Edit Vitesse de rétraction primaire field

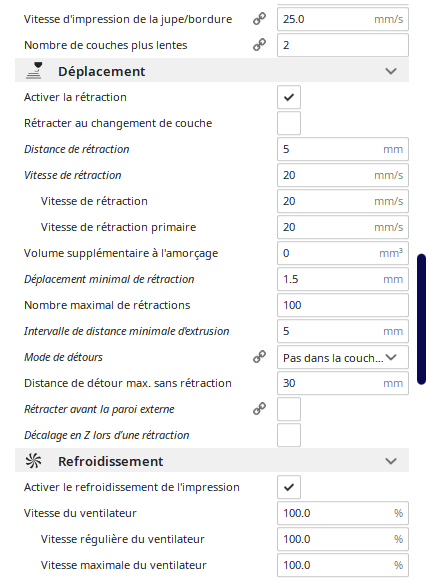tap(343, 227)
